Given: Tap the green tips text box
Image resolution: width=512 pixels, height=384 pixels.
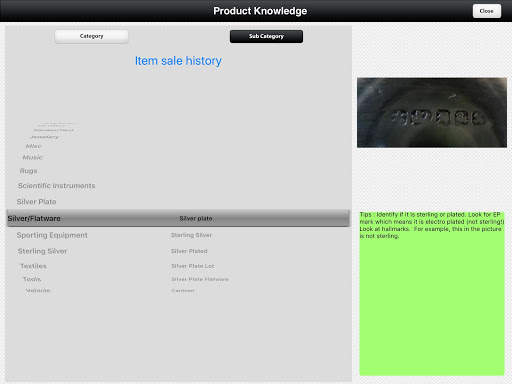Looking at the screenshot, I should click(432, 293).
